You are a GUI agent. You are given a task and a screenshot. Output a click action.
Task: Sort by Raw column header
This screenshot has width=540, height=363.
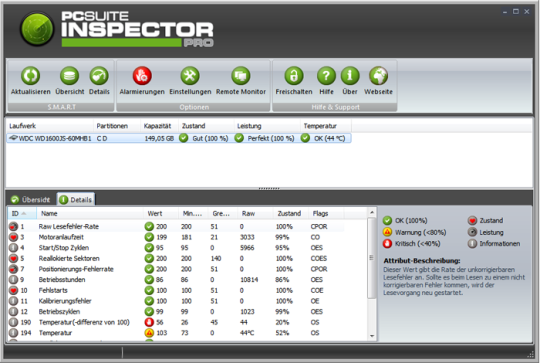(x=255, y=214)
